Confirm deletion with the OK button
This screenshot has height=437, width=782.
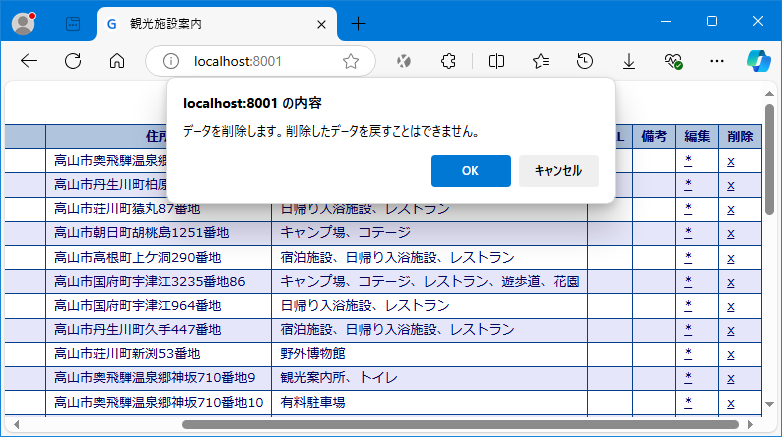(x=470, y=171)
